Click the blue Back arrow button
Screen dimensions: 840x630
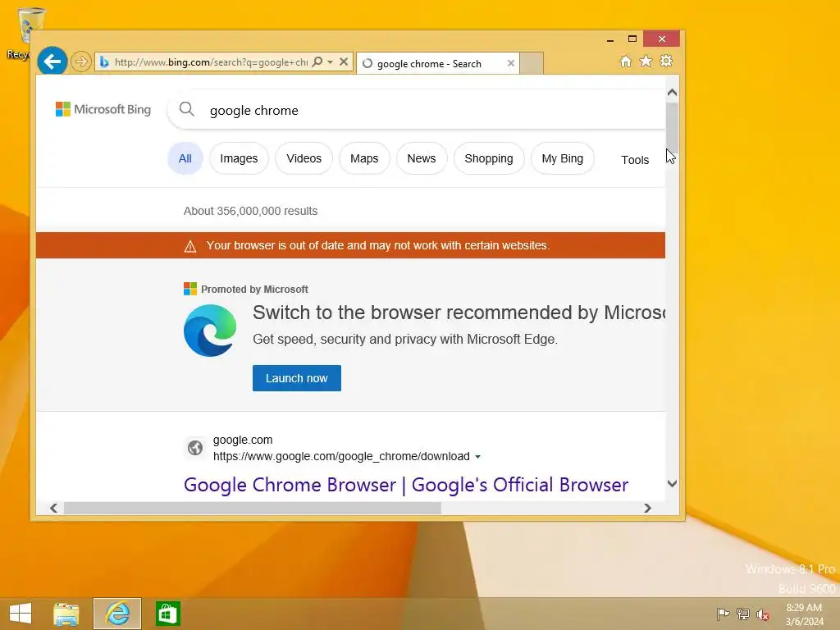[52, 62]
